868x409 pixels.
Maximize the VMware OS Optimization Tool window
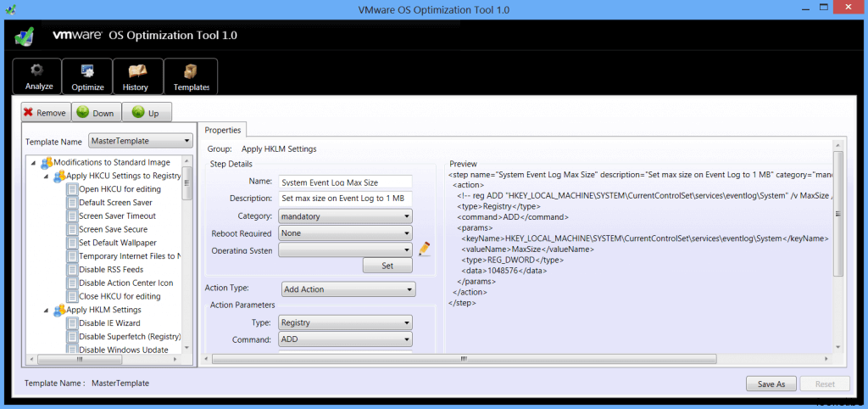tap(824, 7)
